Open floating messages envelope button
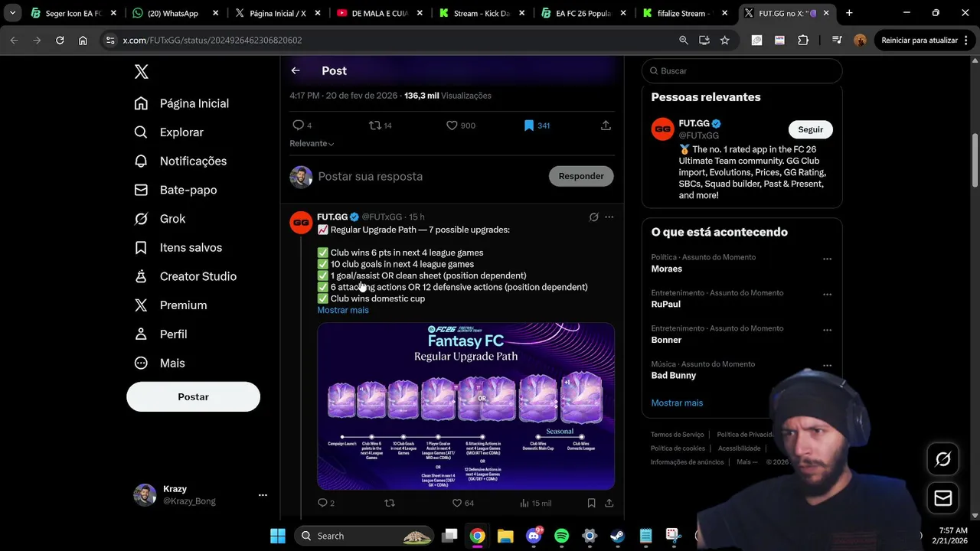 943,498
